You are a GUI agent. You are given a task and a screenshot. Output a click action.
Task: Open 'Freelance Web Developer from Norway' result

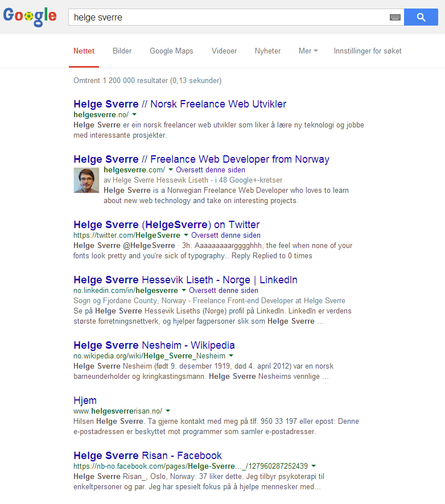201,159
